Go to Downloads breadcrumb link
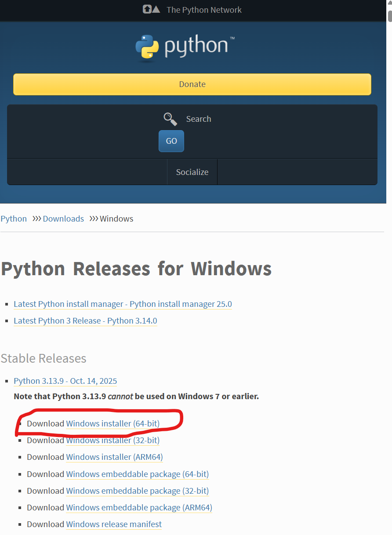The image size is (392, 535). pyautogui.click(x=63, y=218)
